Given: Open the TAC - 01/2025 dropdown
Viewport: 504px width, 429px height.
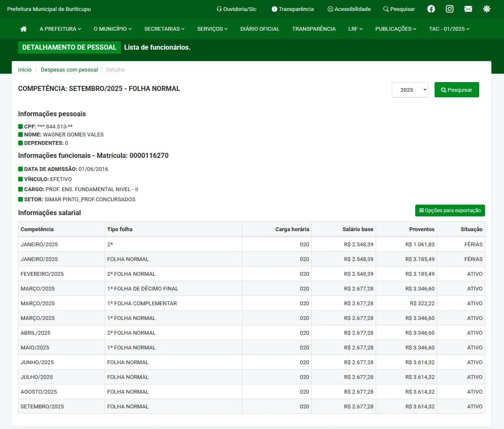Looking at the screenshot, I should (x=449, y=29).
